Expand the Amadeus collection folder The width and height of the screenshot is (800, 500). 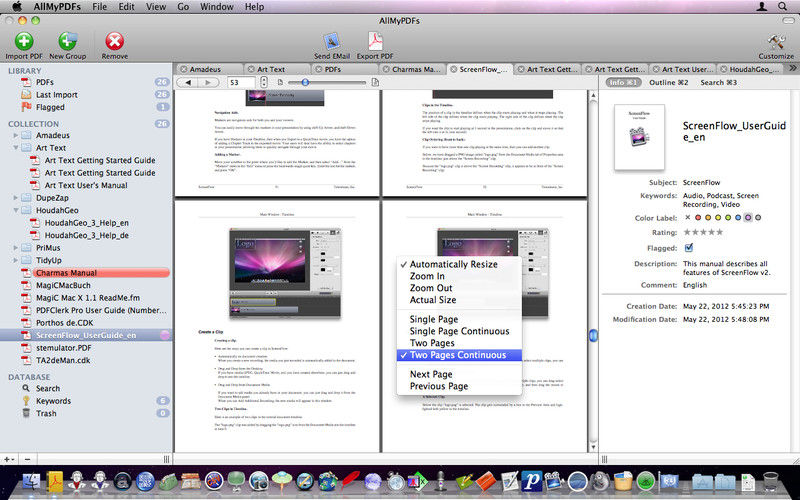coord(15,135)
